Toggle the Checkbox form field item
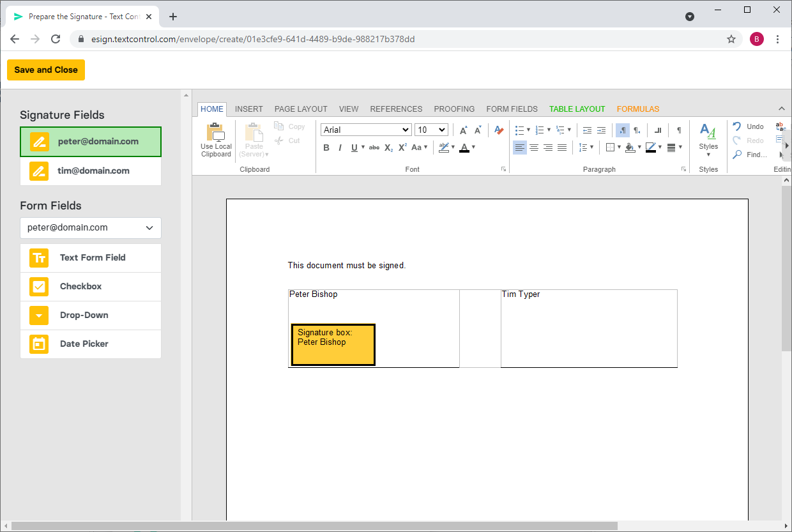Screen dimensions: 792x532 (91, 287)
